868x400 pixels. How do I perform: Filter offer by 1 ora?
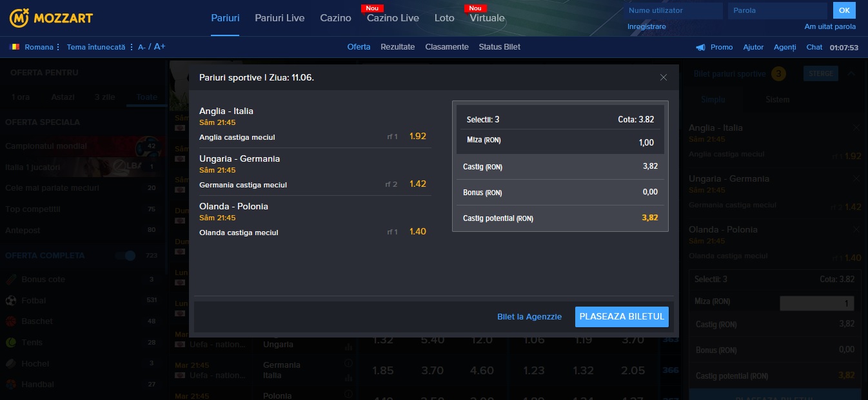coord(21,97)
